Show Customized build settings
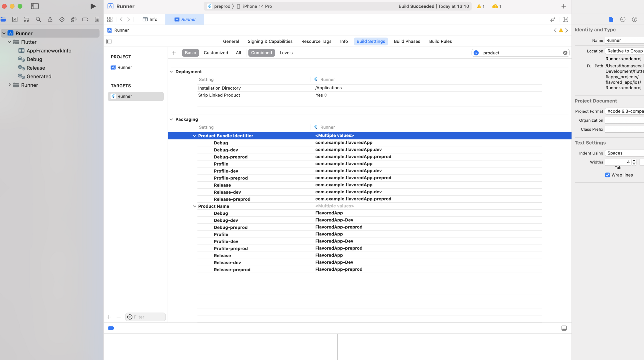Screen dimensions: 644x360 [x=216, y=53]
